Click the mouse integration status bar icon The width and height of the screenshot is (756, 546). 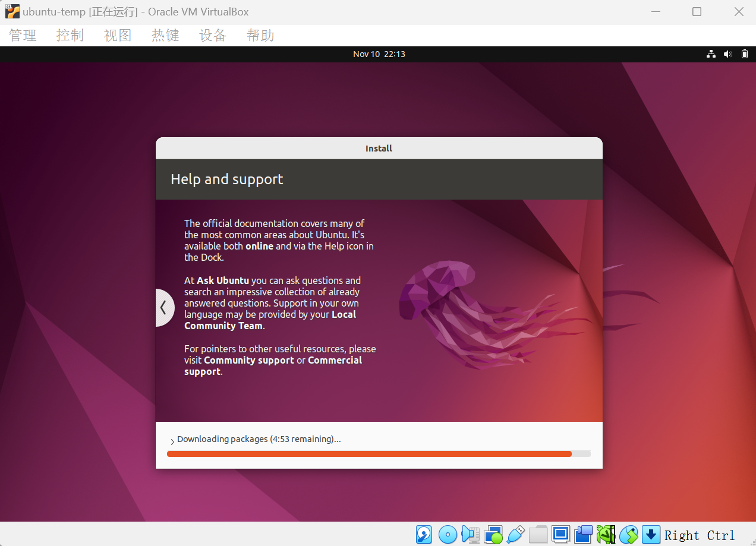pos(628,534)
